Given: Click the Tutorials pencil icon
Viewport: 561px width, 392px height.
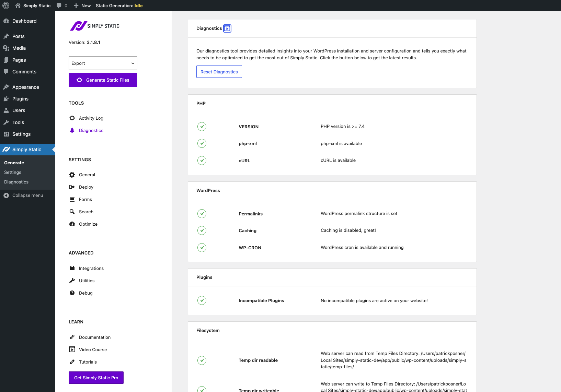Looking at the screenshot, I should tap(72, 362).
